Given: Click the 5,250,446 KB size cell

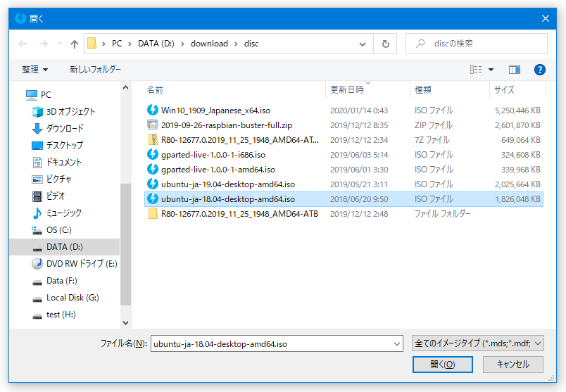Looking at the screenshot, I should [517, 110].
